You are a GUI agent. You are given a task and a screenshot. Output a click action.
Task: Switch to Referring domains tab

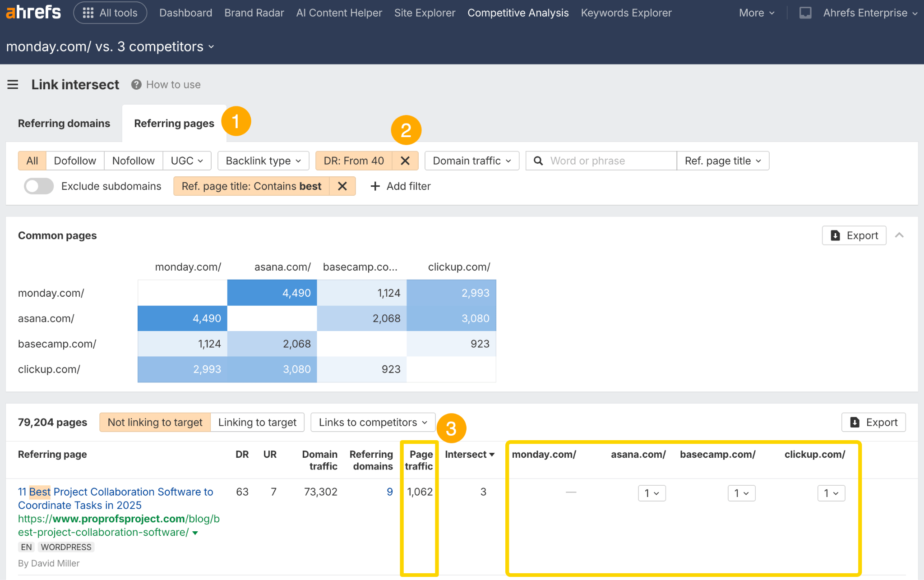click(64, 123)
